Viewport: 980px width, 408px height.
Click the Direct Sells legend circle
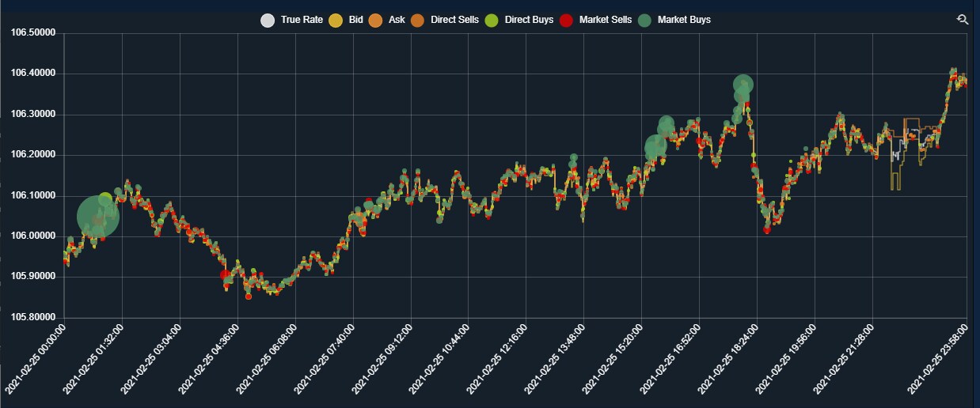pyautogui.click(x=418, y=20)
